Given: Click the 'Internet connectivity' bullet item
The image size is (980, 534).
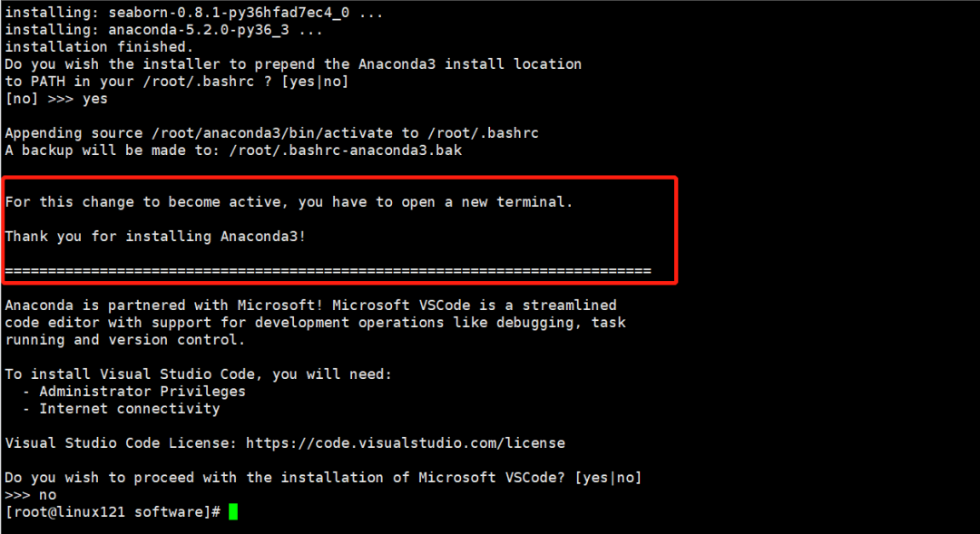Looking at the screenshot, I should (130, 409).
